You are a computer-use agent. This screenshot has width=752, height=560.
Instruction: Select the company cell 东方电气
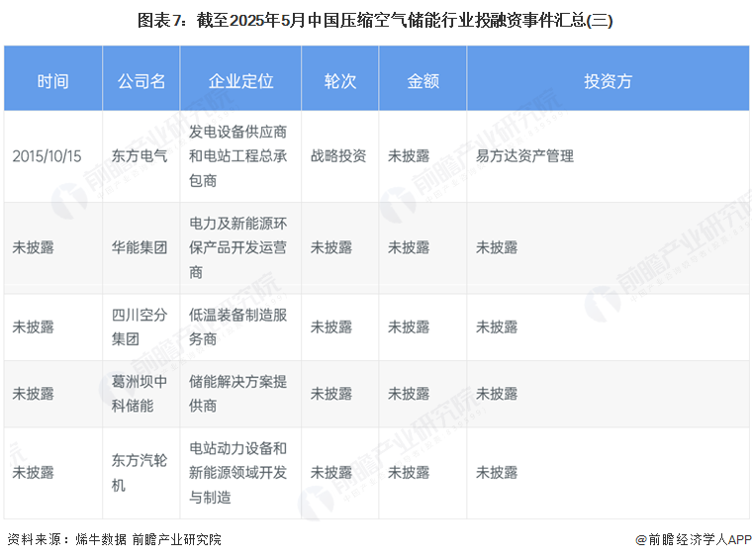[140, 155]
